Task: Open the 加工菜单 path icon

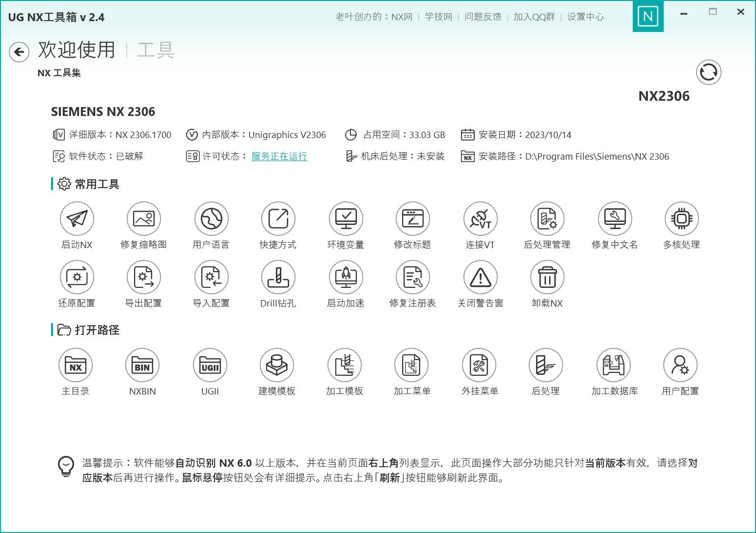Action: pyautogui.click(x=411, y=365)
